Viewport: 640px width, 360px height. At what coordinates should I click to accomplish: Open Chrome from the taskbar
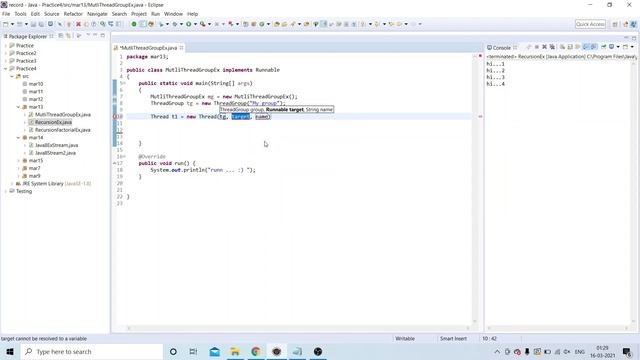[256, 351]
